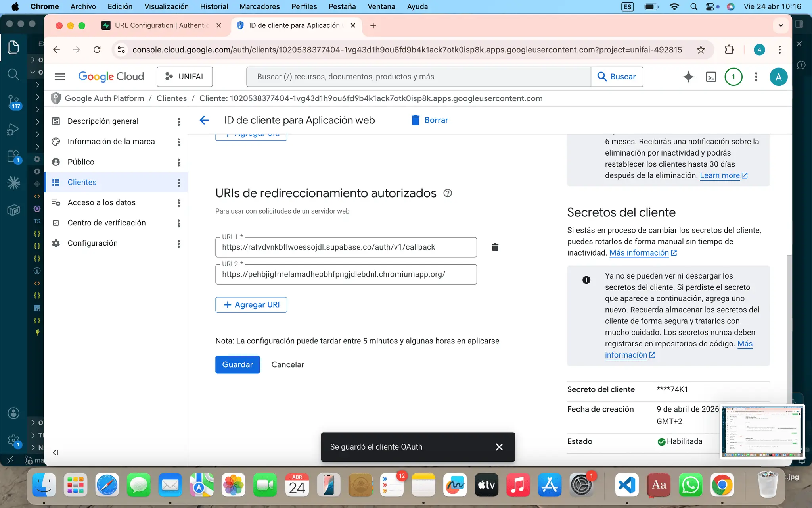The image size is (812, 508).
Task: Go back using the blue arrow beside title
Action: click(x=204, y=120)
